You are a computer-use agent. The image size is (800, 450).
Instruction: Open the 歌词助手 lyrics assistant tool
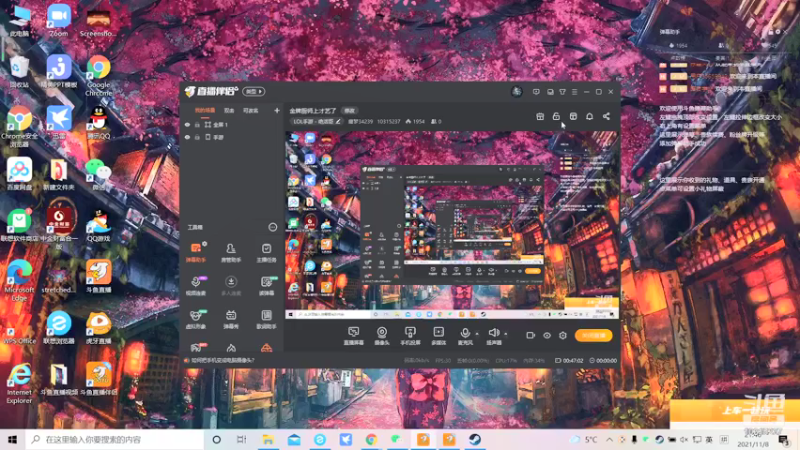tap(266, 319)
